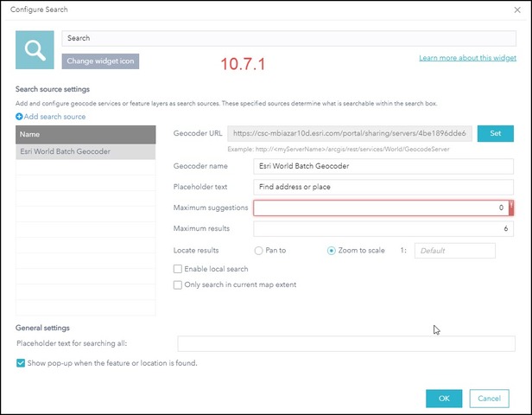Screen dimensions: 532x415
Task: Click the Geocoder URL field
Action: pos(350,133)
